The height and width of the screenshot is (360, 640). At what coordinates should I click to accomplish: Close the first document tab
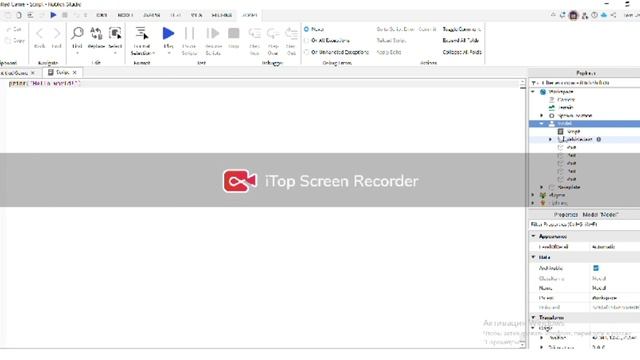(33, 73)
